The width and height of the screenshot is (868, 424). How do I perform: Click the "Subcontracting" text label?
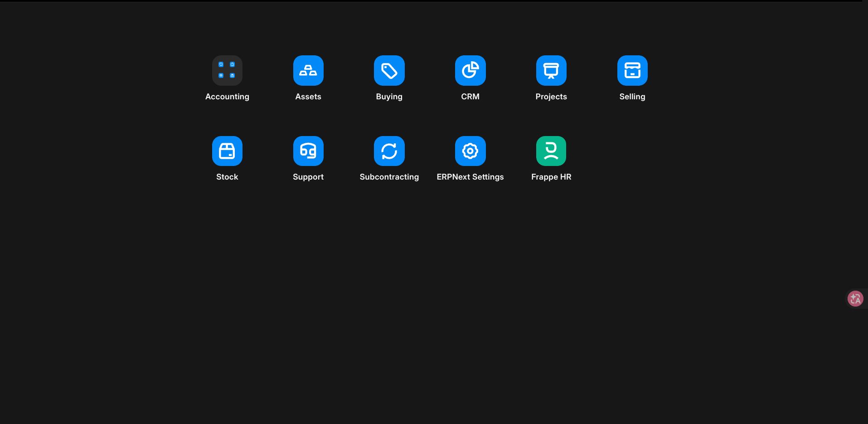389,177
